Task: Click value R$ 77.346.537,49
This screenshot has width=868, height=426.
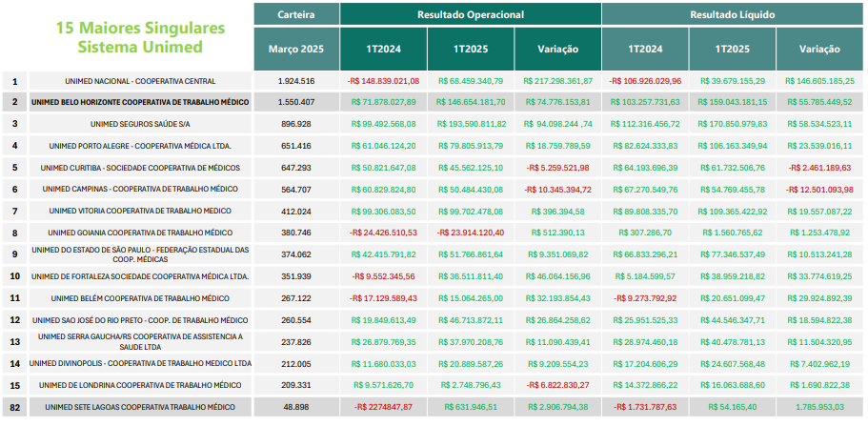Action: click(x=733, y=254)
